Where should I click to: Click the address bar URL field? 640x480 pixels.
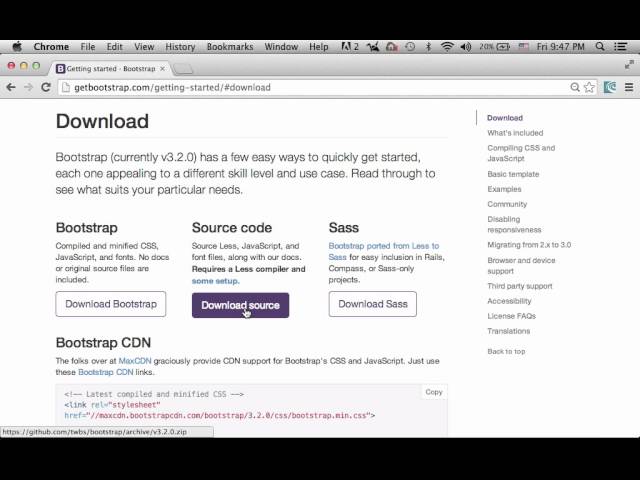(x=312, y=87)
